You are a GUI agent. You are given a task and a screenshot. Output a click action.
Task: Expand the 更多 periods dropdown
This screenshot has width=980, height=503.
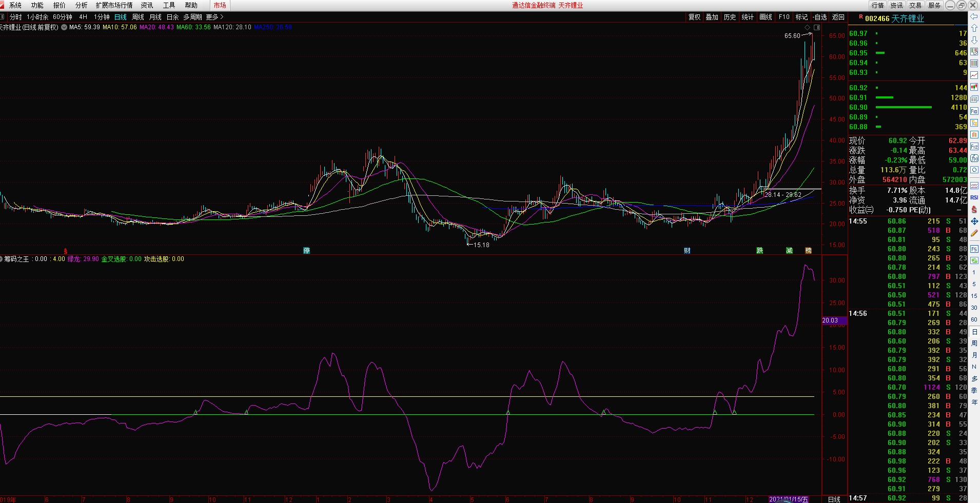214,17
